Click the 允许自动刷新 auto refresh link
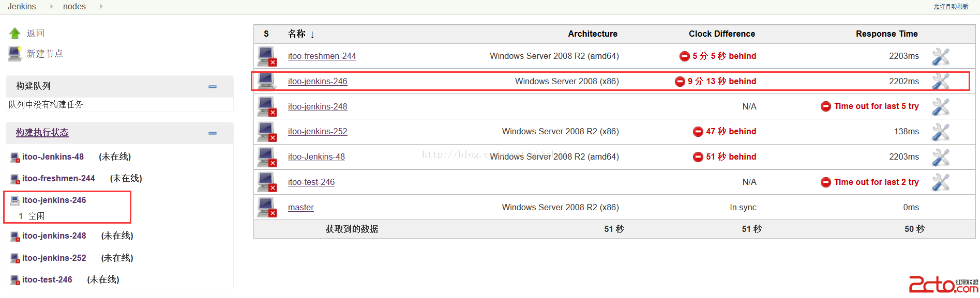The width and height of the screenshot is (980, 298). tap(951, 6)
